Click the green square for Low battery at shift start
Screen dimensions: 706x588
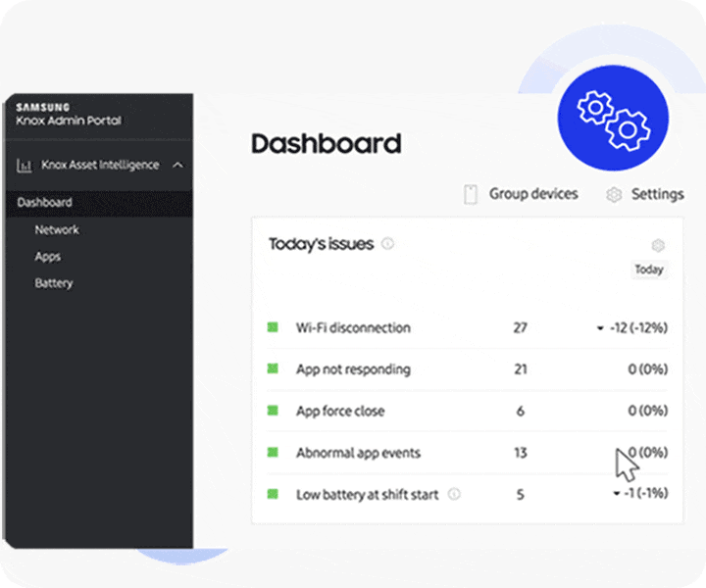pyautogui.click(x=273, y=494)
